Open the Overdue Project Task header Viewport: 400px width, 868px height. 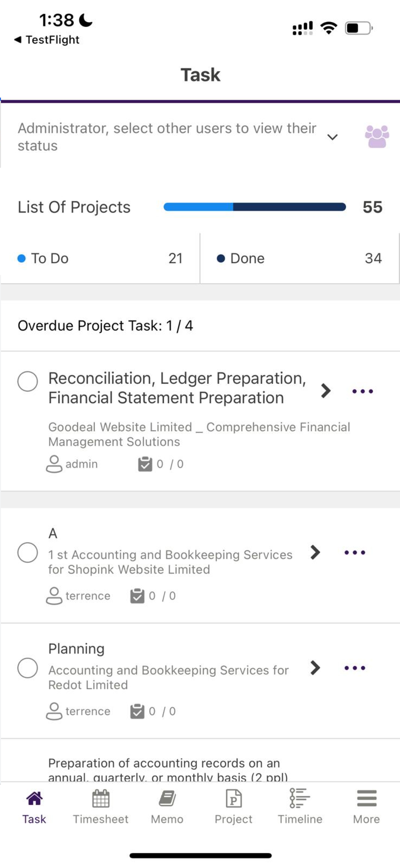pyautogui.click(x=105, y=326)
